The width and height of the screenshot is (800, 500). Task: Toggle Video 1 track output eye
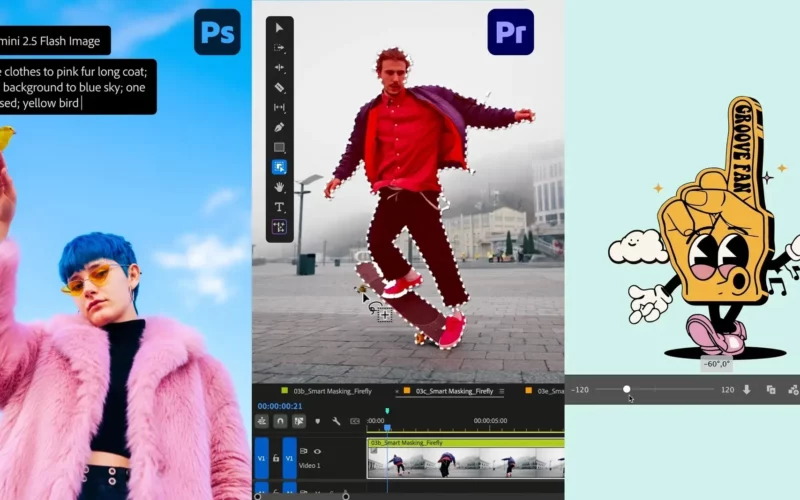(317, 451)
